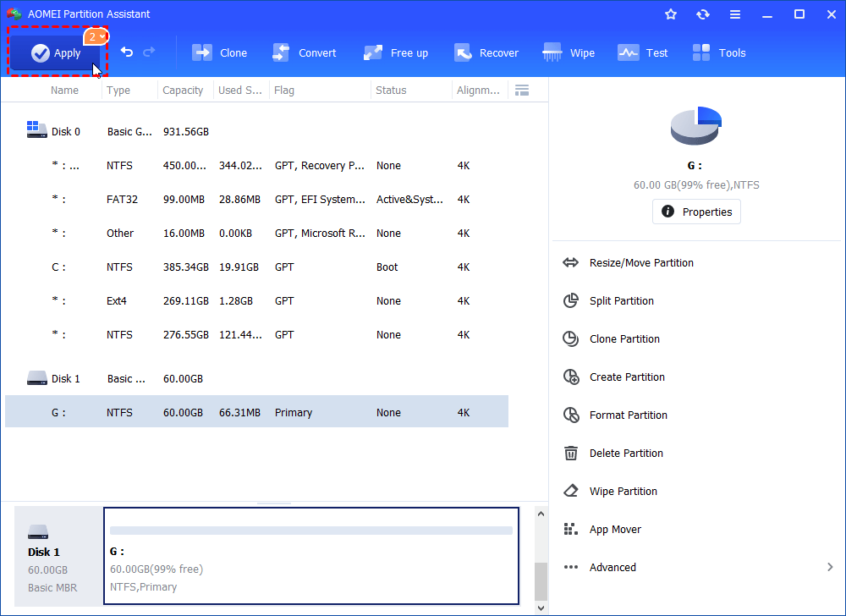Toggle column settings icon in table header

tap(522, 90)
